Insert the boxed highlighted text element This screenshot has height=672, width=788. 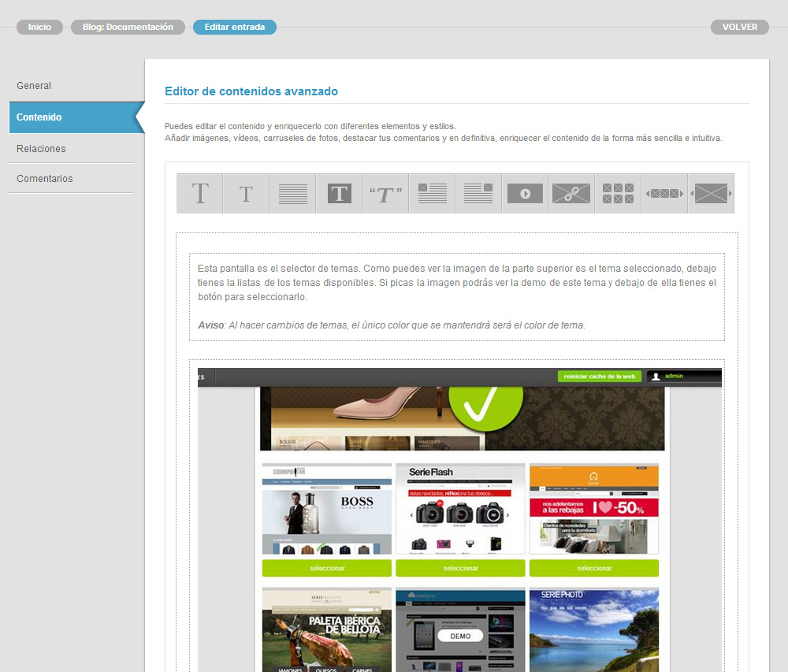pyautogui.click(x=339, y=193)
